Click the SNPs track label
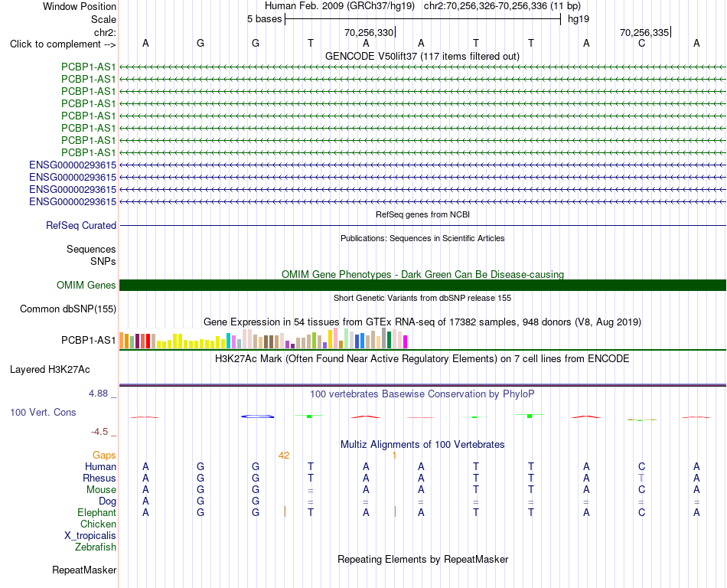727x588 pixels. 103,261
